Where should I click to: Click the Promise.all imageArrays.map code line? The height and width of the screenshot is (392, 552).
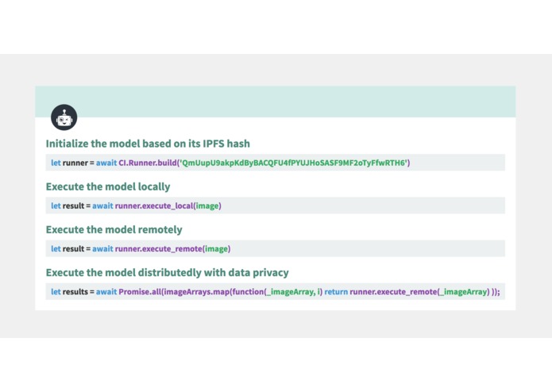click(276, 291)
